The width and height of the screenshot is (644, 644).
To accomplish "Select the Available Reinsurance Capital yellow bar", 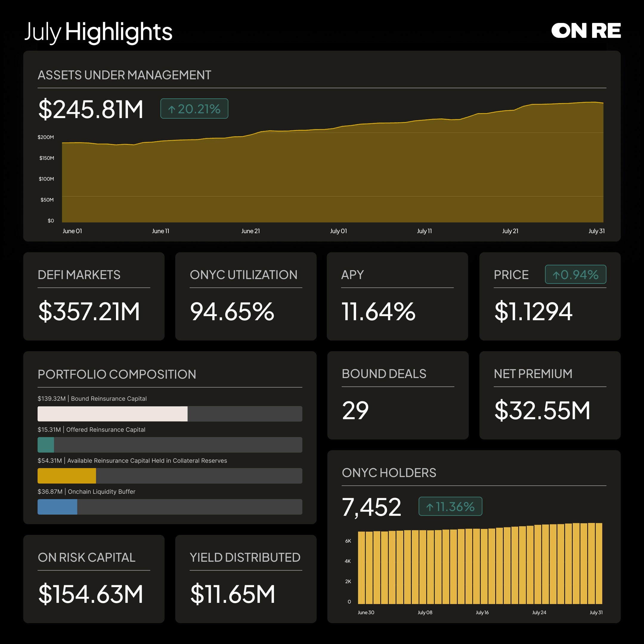I will click(x=67, y=476).
